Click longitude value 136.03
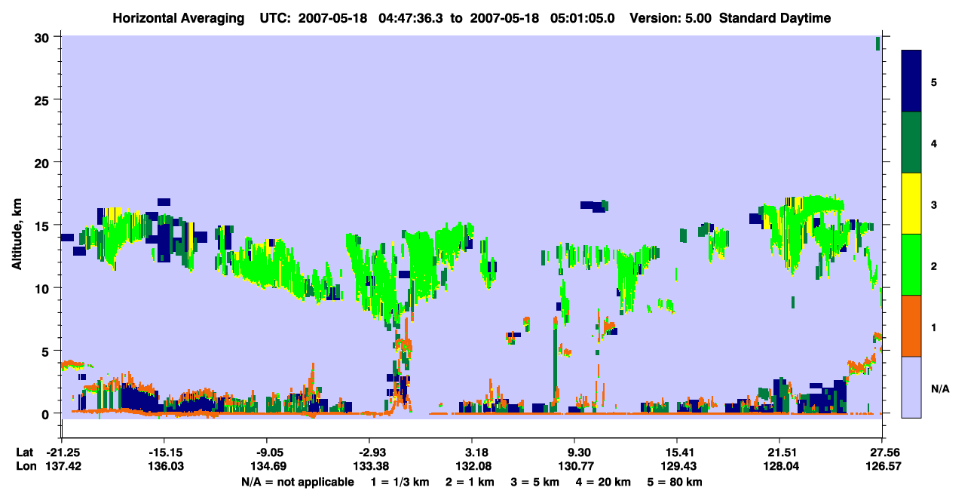The height and width of the screenshot is (503, 980). pos(164,466)
